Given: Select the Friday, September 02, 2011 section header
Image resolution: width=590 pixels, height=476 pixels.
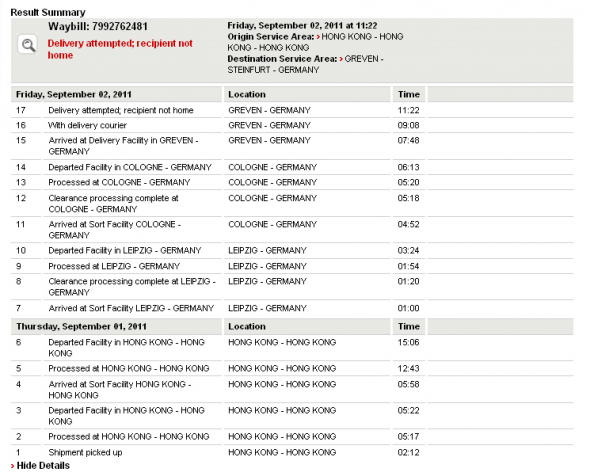Looking at the screenshot, I should [x=74, y=94].
